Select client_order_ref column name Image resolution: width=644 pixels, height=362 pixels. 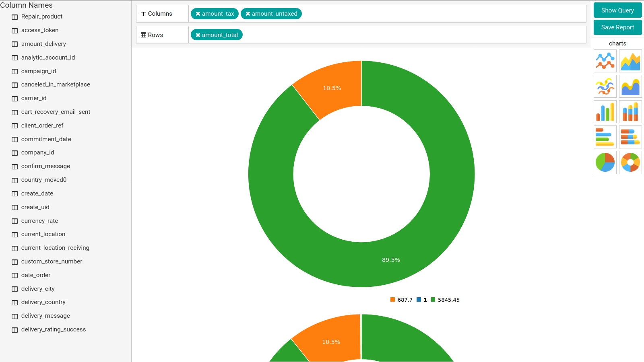click(x=42, y=125)
